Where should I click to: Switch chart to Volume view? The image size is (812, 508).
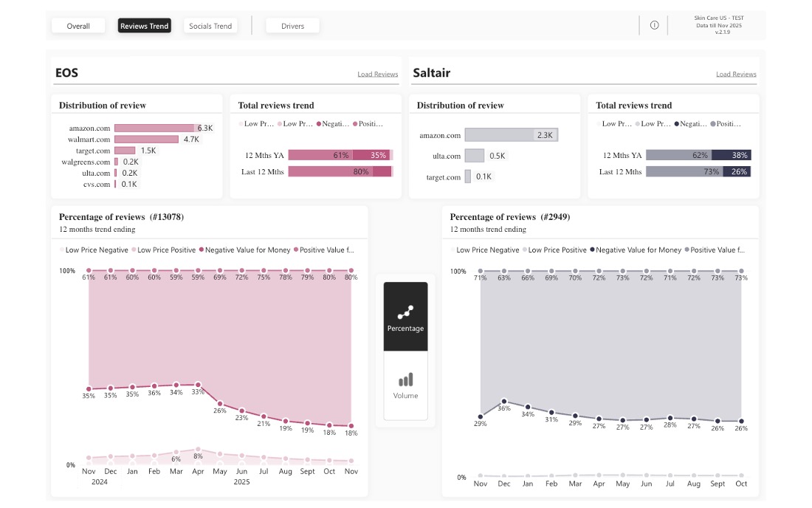tap(405, 385)
